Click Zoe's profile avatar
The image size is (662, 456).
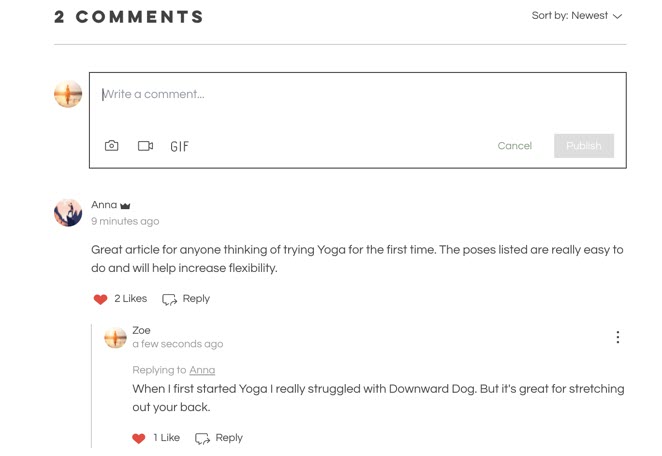(x=115, y=337)
